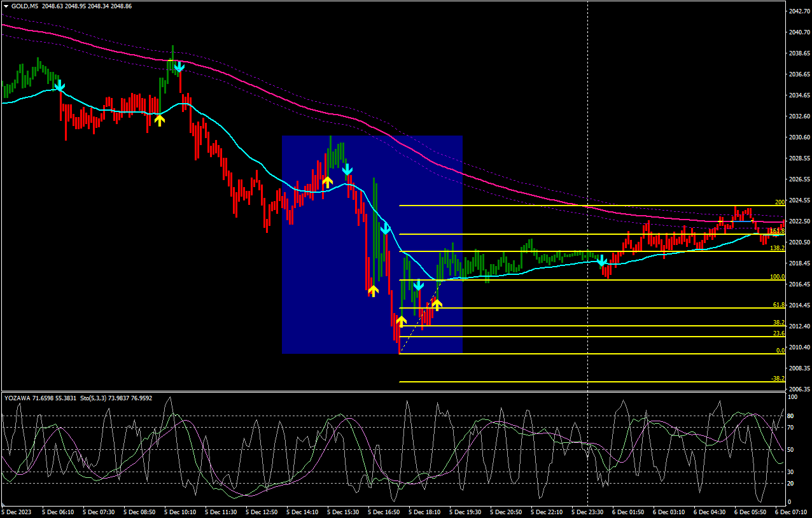The height and width of the screenshot is (518, 812).
Task: Click the 5 Dec 12:50 time label
Action: (x=262, y=512)
